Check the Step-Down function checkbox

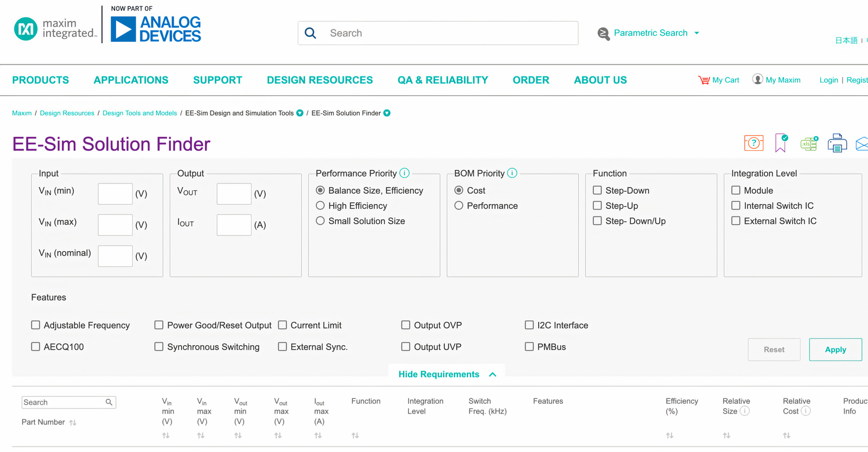tap(597, 190)
